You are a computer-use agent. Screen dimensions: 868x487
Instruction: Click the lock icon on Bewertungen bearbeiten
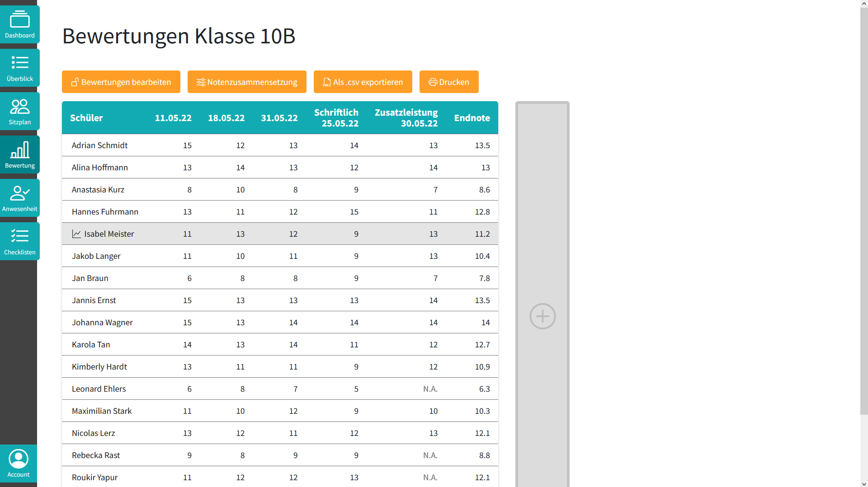coord(75,82)
